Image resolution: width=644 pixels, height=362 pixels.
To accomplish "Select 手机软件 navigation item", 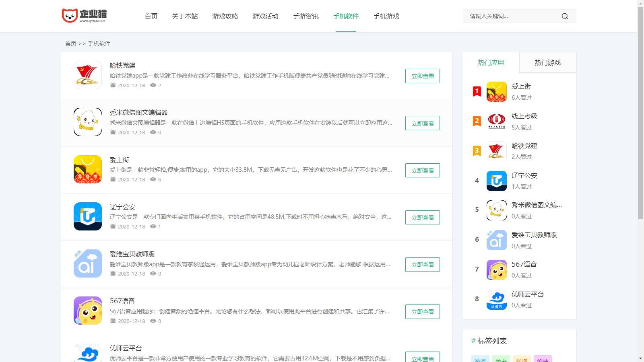I will click(346, 16).
